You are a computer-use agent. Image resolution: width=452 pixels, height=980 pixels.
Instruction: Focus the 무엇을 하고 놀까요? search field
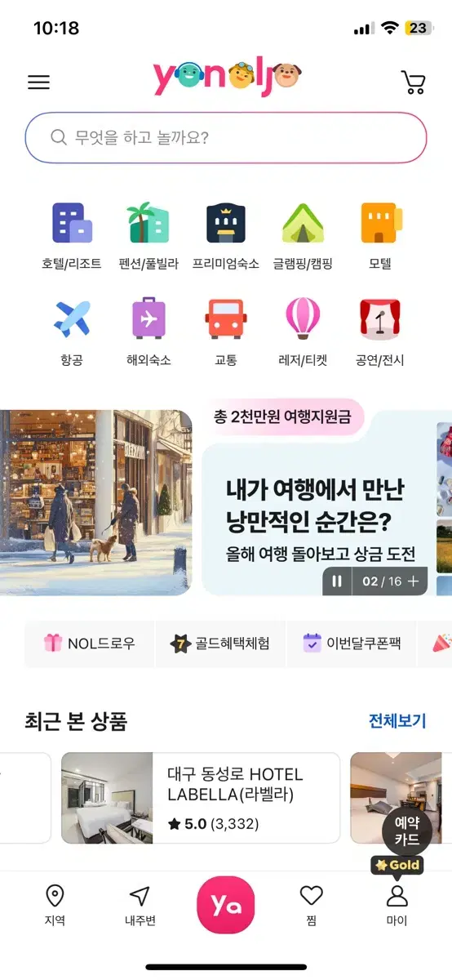pos(226,137)
